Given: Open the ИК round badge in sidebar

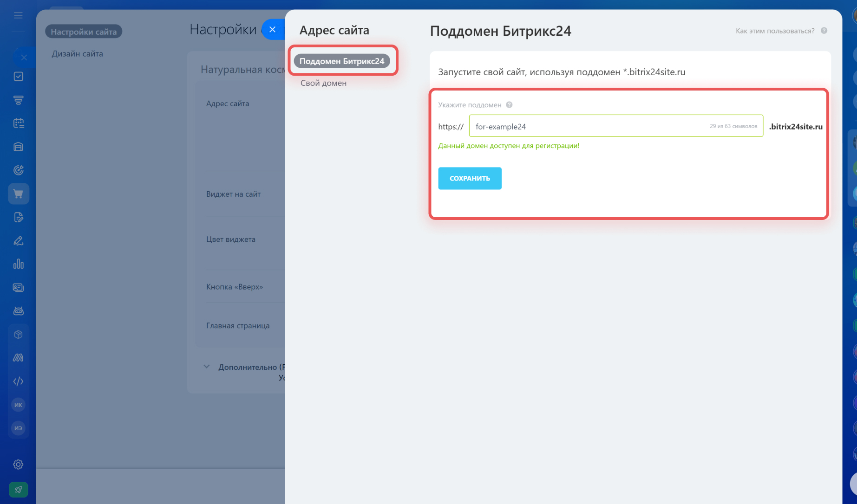Looking at the screenshot, I should point(18,405).
